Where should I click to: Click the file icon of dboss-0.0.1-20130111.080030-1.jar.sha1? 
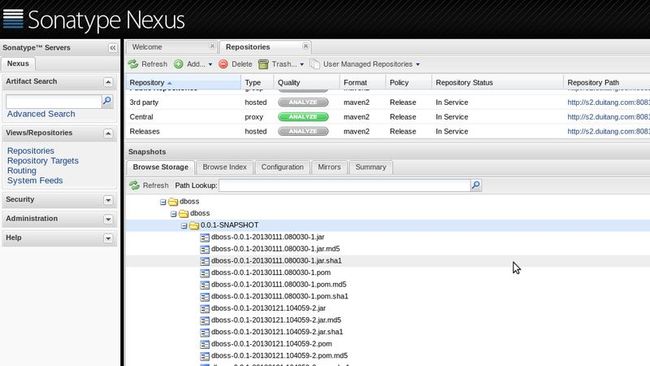coord(205,261)
